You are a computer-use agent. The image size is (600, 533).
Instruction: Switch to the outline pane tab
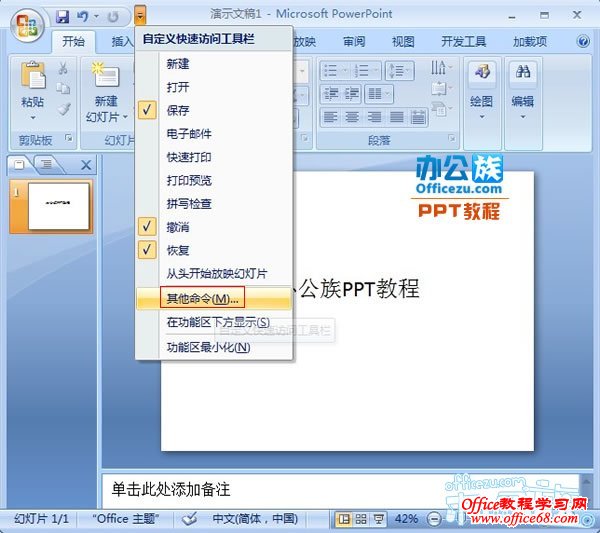point(47,165)
